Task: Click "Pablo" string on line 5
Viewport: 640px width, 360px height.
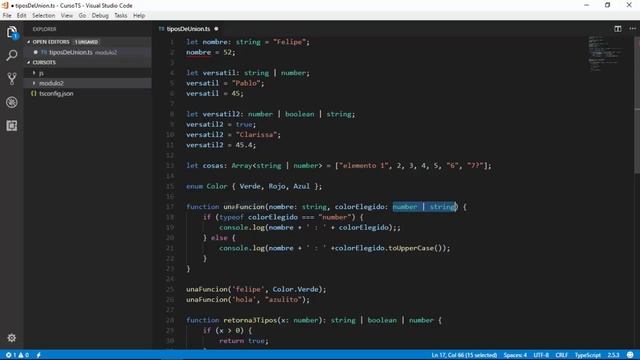Action: [x=246, y=83]
